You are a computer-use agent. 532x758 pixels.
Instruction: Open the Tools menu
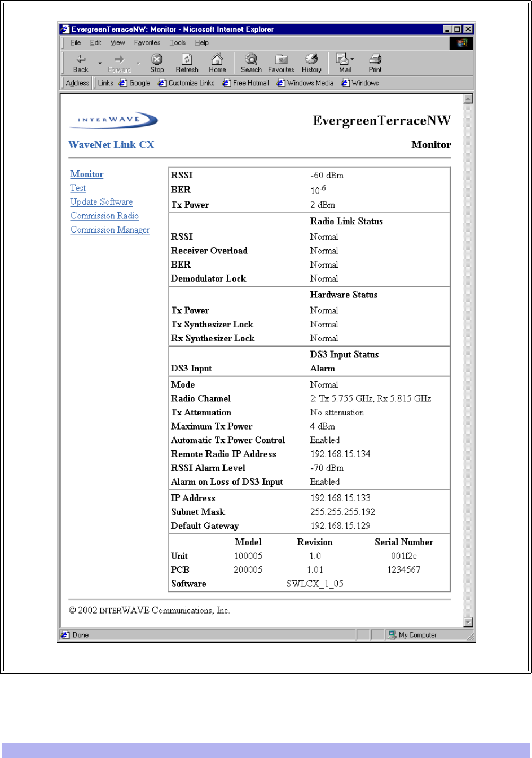pyautogui.click(x=178, y=42)
